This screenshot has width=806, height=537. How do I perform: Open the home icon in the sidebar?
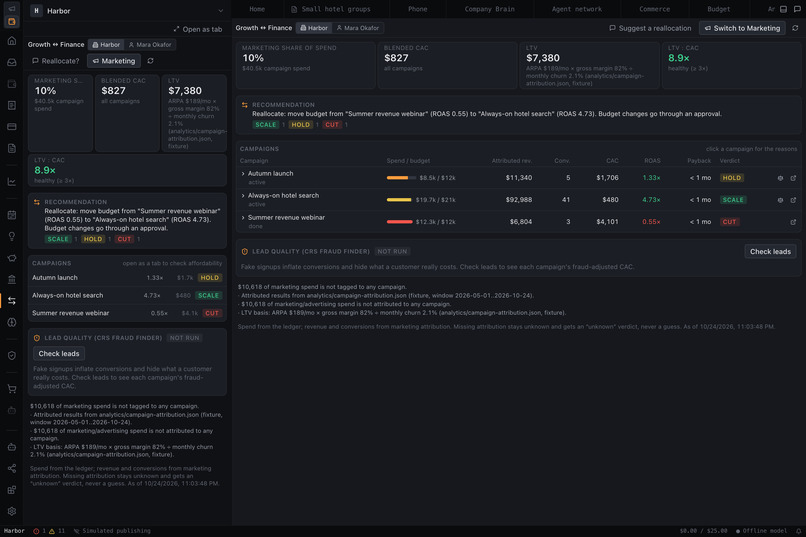(x=11, y=41)
